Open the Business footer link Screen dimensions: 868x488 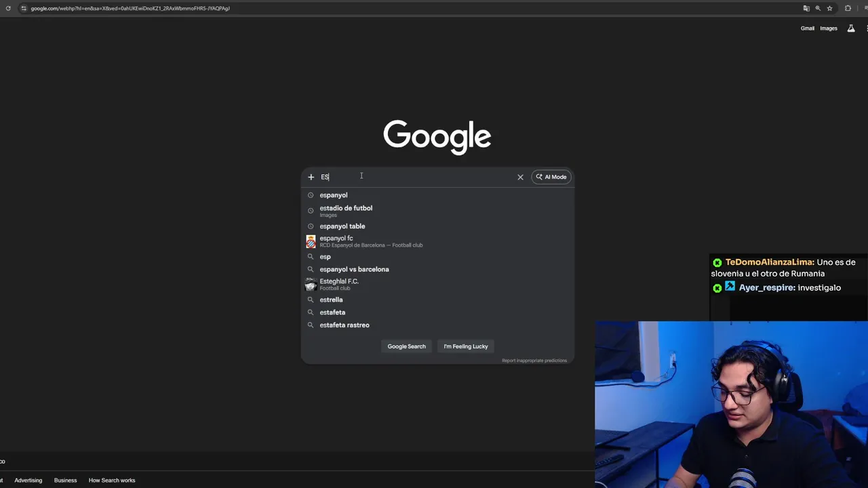(x=66, y=481)
